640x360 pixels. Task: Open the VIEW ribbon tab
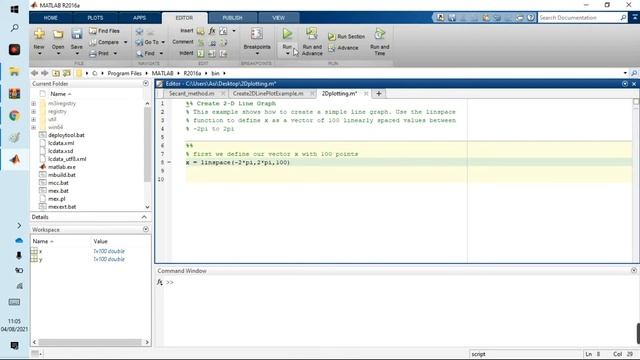(278, 18)
